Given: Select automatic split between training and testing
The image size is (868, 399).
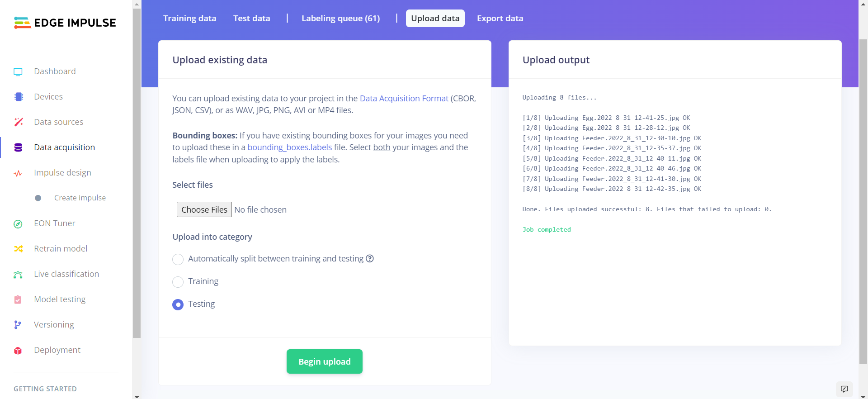Looking at the screenshot, I should click(178, 259).
